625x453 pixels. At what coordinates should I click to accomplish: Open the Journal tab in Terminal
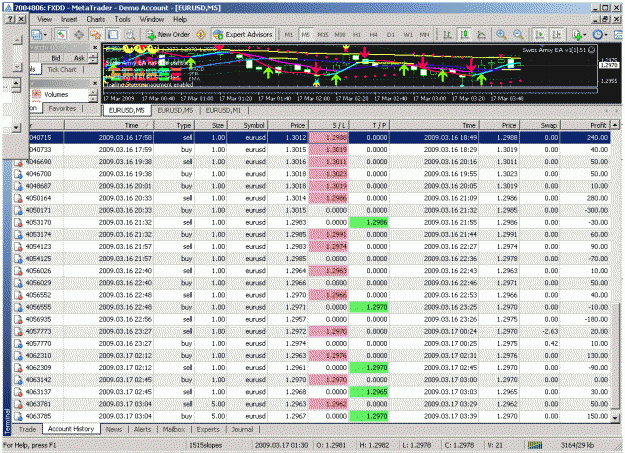242,429
